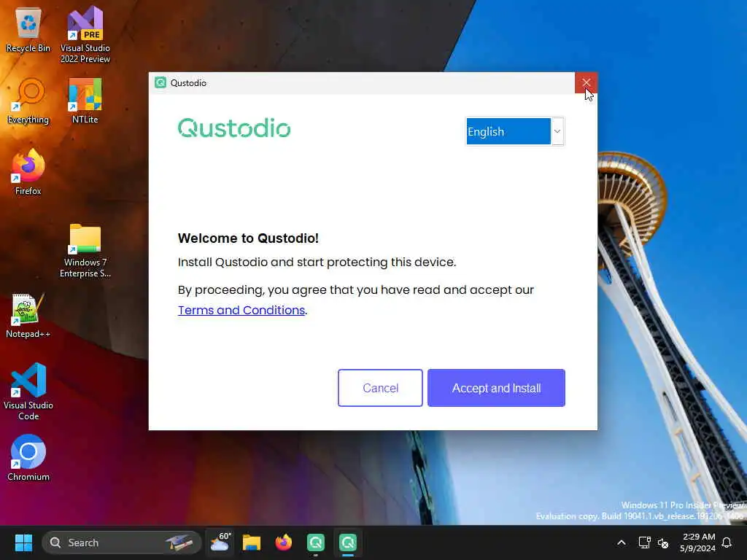
Task: Open File Explorer from the taskbar
Action: point(252,542)
